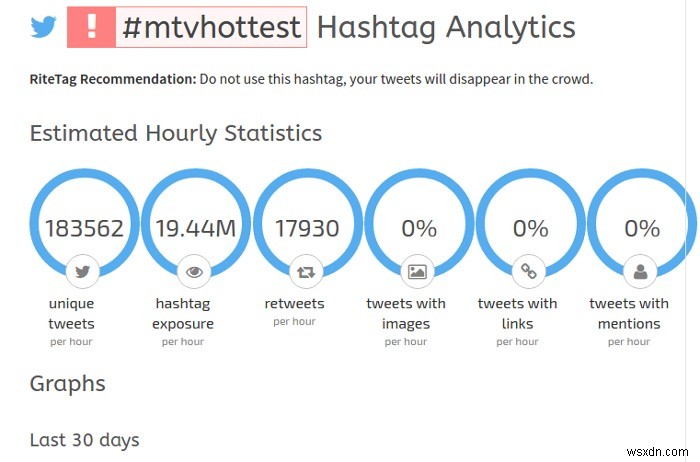Click the eye icon for hashtag exposure
Screen dimensions: 700x462
coord(195,271)
